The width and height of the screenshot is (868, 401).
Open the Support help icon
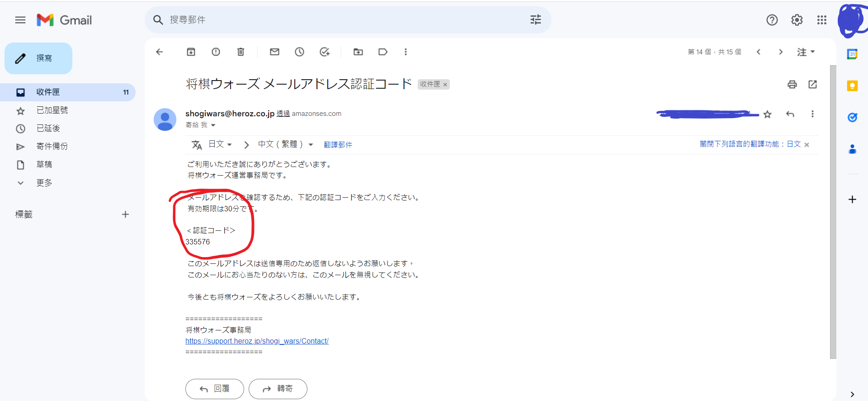(772, 20)
